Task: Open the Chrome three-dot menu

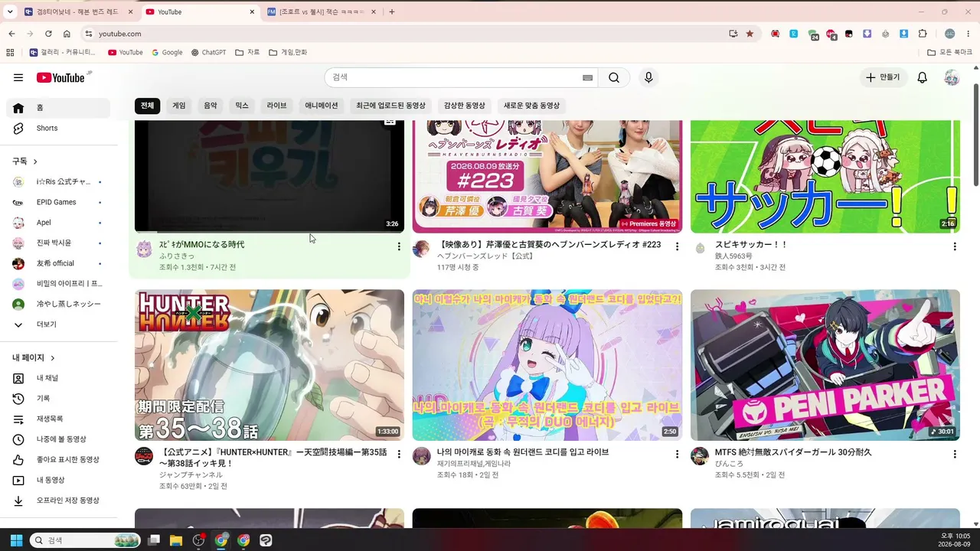Action: point(969,34)
